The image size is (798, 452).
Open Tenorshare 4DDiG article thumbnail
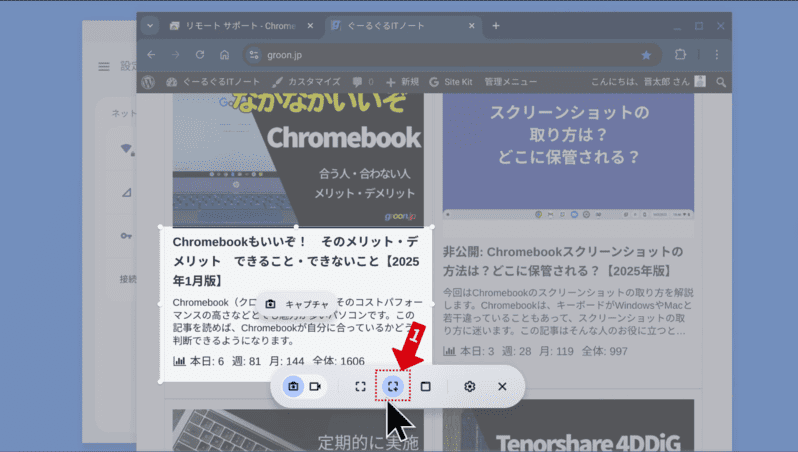pyautogui.click(x=568, y=425)
